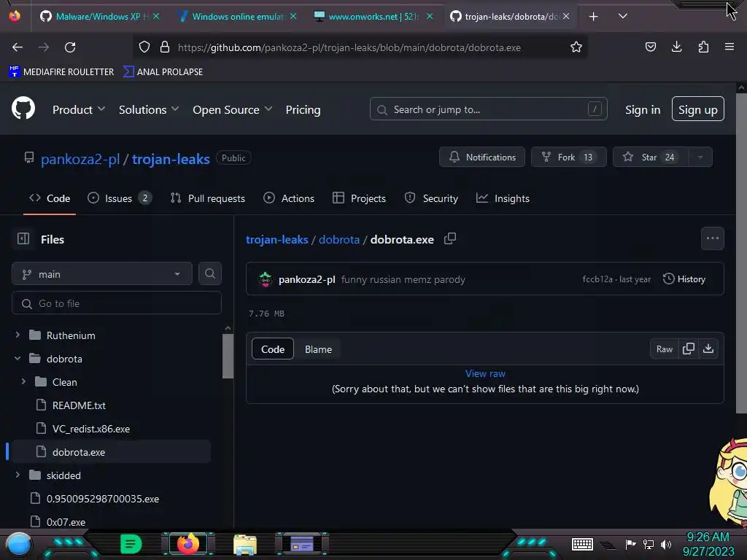Click the Notifications button
Image resolution: width=747 pixels, height=560 pixels.
click(x=481, y=157)
